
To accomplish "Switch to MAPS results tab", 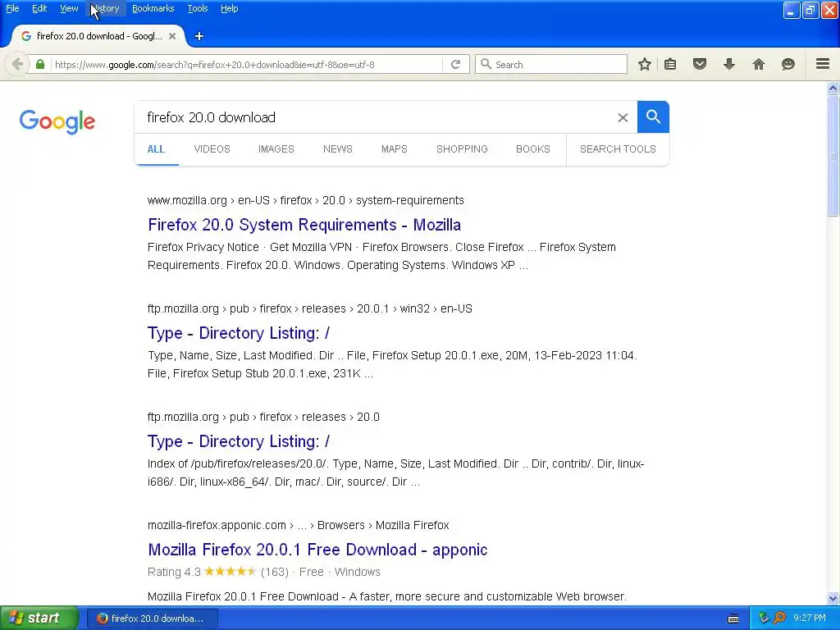I will [x=395, y=149].
